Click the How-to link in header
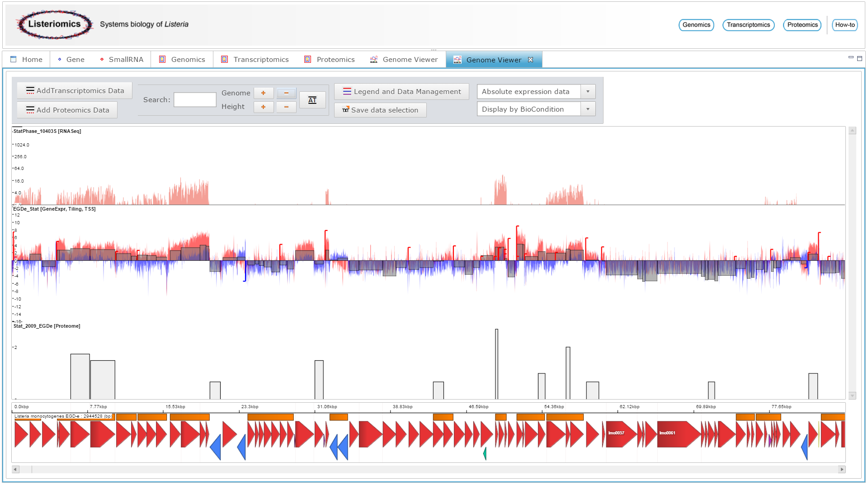This screenshot has width=868, height=485. [x=844, y=25]
